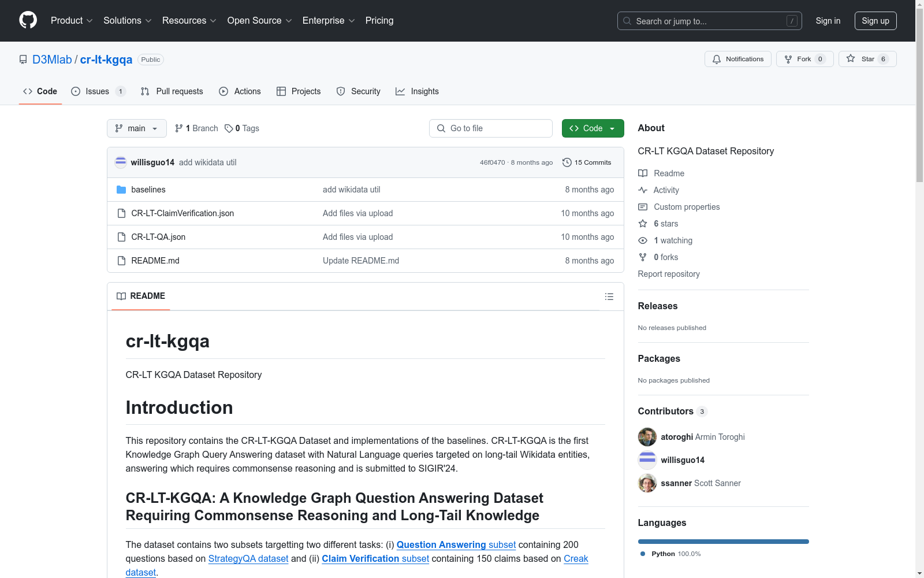Open the Projects tab
This screenshot has height=578, width=924.
click(x=299, y=91)
